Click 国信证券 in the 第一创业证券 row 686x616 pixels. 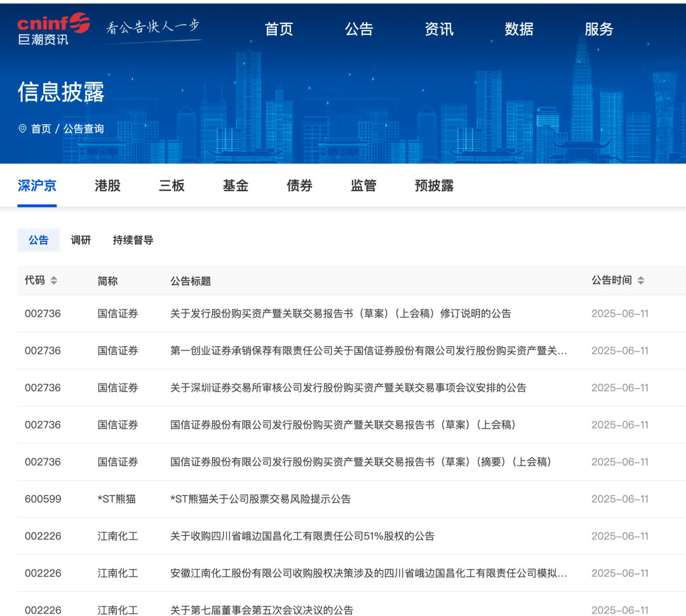(118, 351)
